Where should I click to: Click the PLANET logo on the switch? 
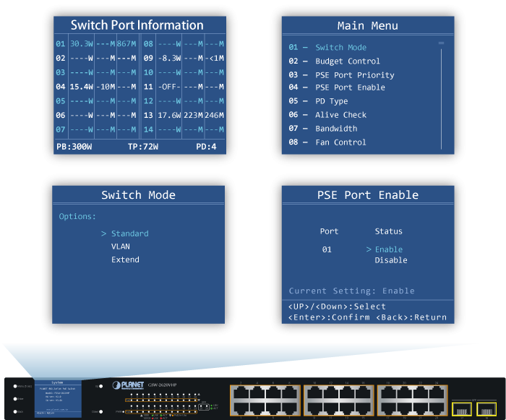pyautogui.click(x=127, y=385)
